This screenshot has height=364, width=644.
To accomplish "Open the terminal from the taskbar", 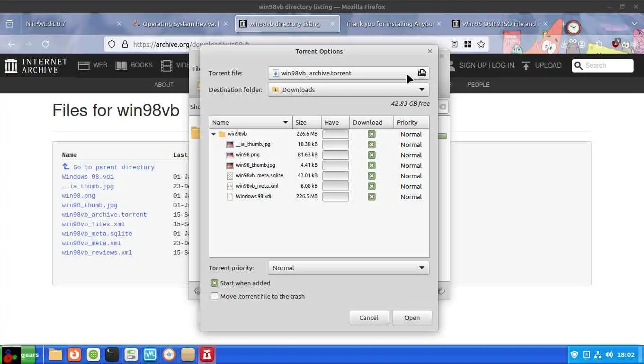I will [x=112, y=355].
